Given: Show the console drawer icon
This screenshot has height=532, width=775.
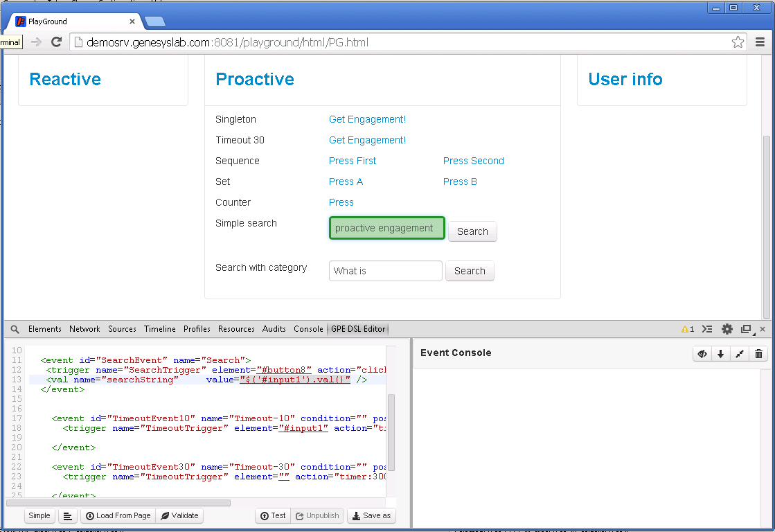Looking at the screenshot, I should 707,329.
